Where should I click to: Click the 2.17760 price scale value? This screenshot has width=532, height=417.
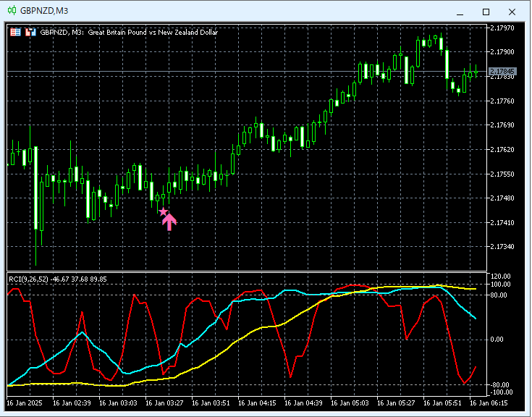(x=502, y=101)
